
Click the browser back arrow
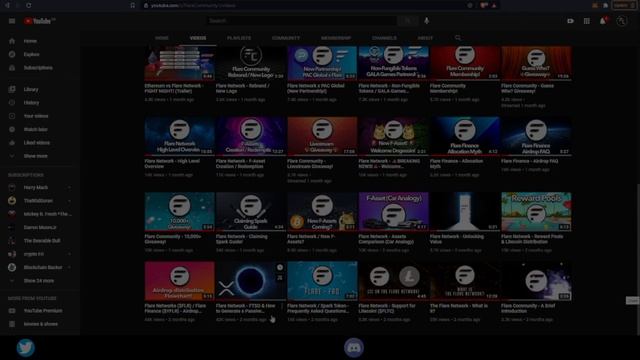point(7,5)
